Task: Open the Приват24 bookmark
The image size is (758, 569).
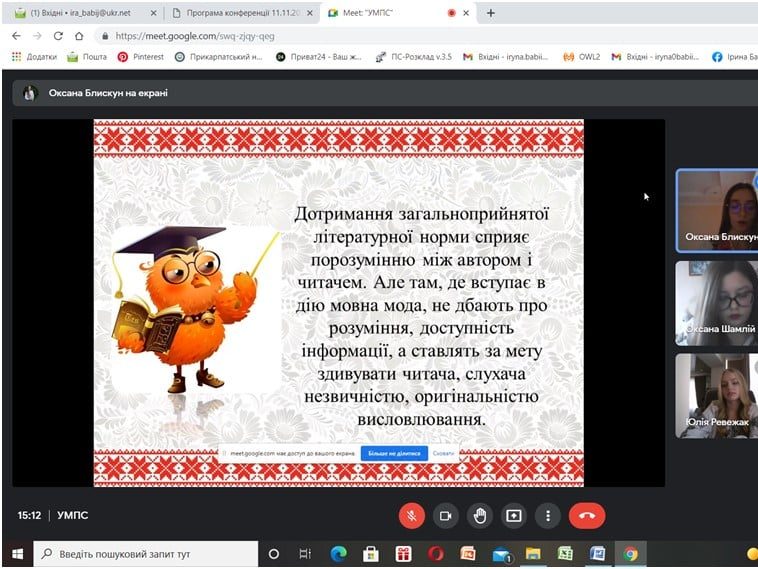Action: 319,57
